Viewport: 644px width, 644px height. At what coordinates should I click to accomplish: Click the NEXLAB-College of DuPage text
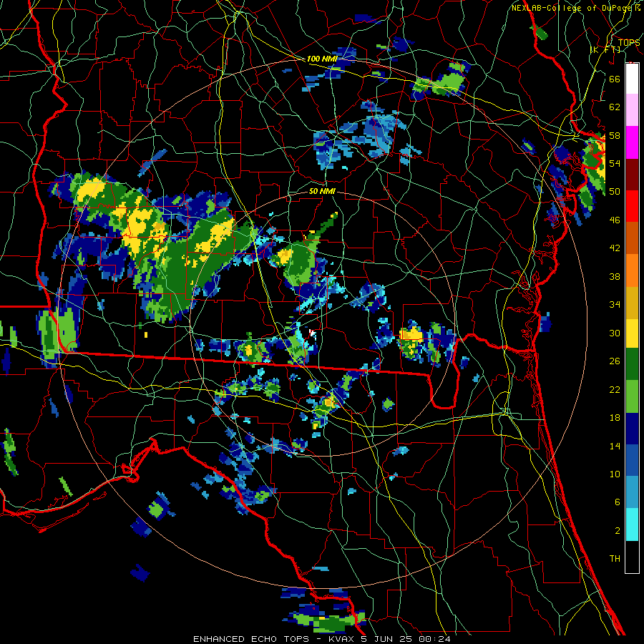coord(572,8)
